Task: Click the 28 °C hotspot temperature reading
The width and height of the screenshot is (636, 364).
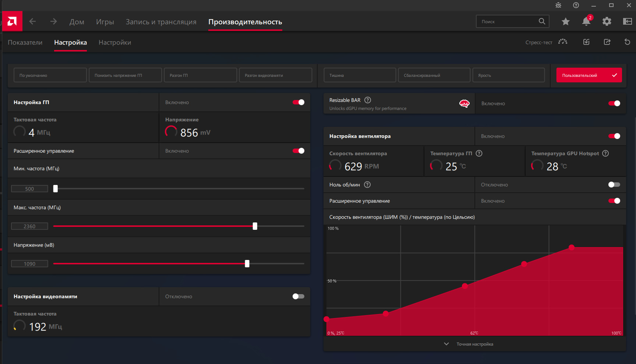Action: pos(557,166)
